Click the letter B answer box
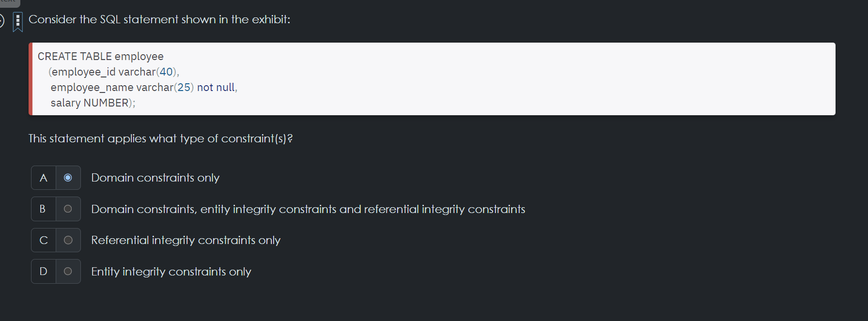868x321 pixels. coord(44,209)
